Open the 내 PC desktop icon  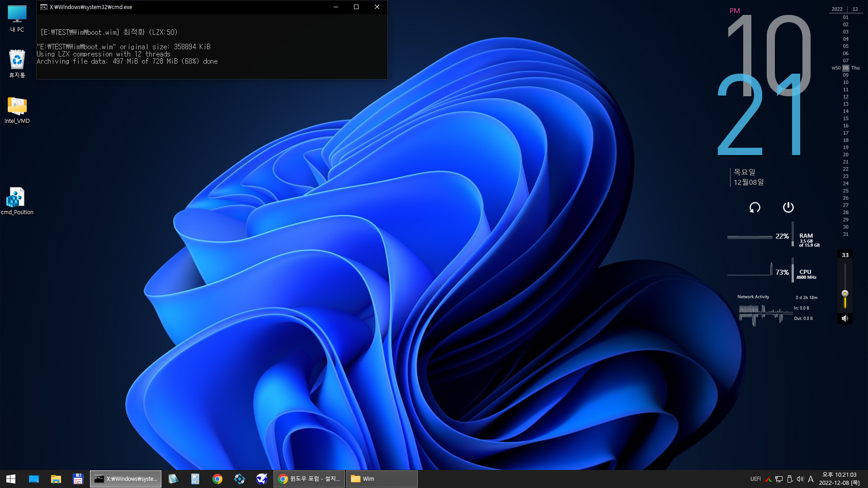coord(17,19)
